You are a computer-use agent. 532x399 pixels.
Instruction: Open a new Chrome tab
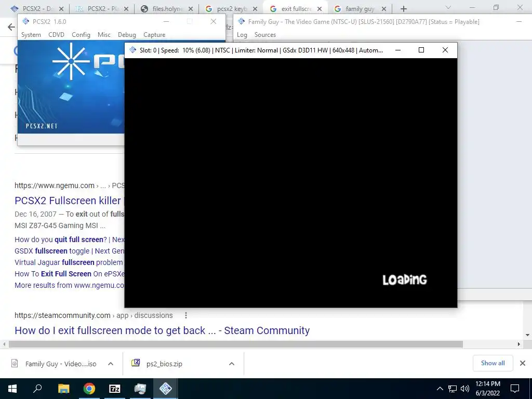pyautogui.click(x=403, y=9)
